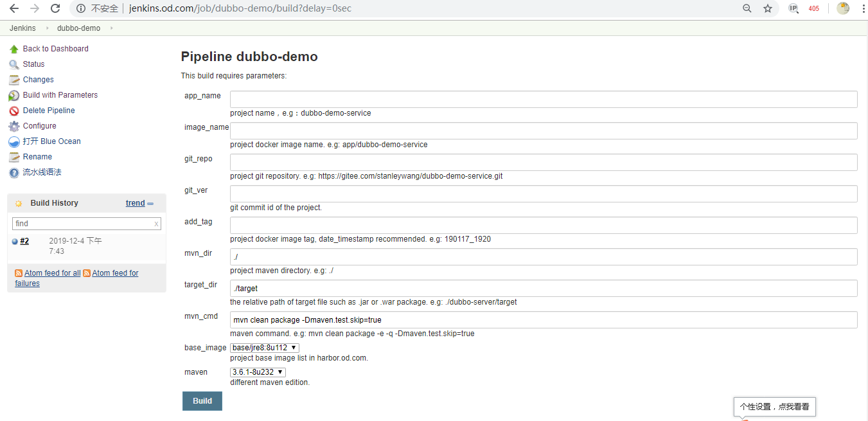Click the Blue Ocean icon
The image size is (868, 421).
tap(14, 141)
